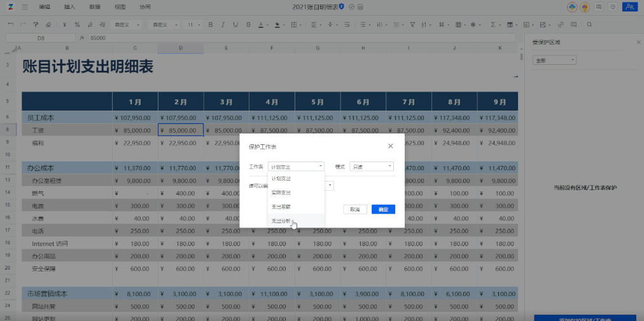
Task: Click the document title 2021账目明细表
Action: (316, 7)
